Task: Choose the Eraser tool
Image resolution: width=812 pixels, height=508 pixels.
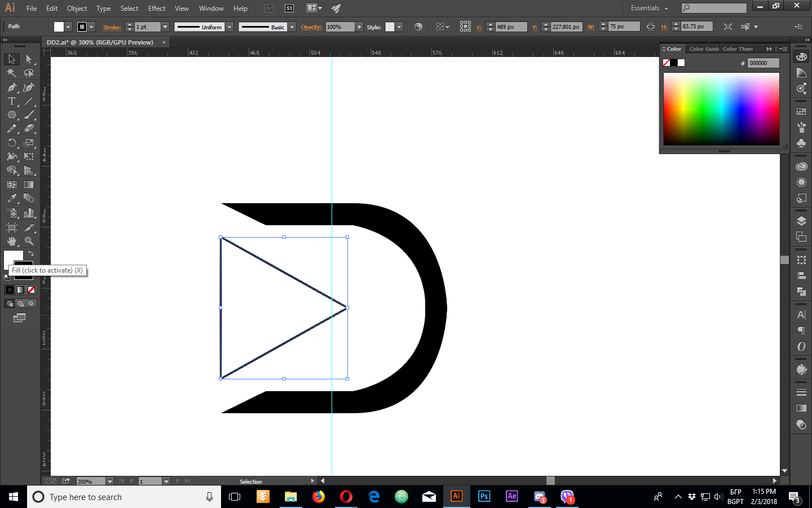Action: click(29, 129)
